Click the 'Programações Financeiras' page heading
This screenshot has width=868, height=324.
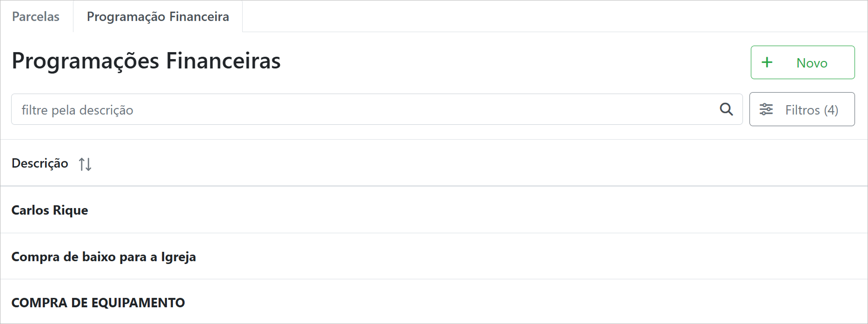point(146,61)
